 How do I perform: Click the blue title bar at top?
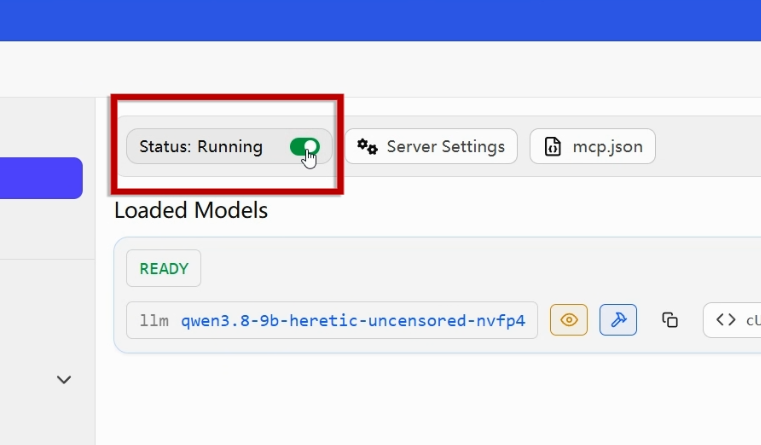point(380,20)
